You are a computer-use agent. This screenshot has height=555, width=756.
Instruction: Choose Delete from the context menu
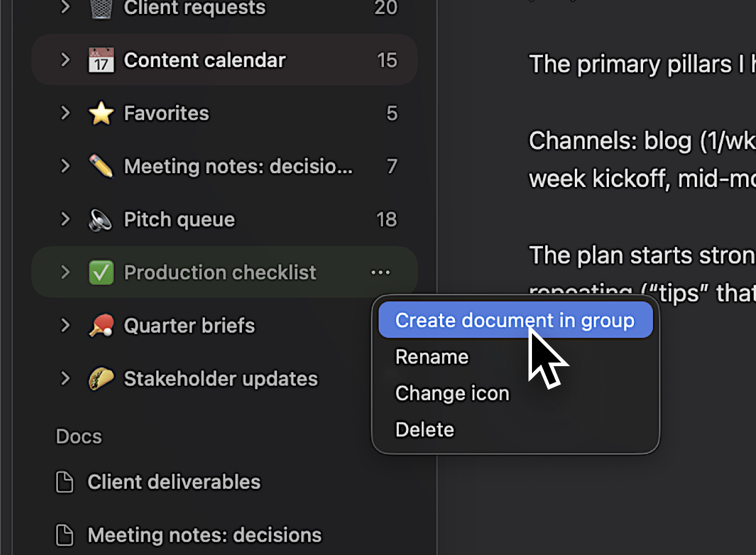pyautogui.click(x=424, y=430)
